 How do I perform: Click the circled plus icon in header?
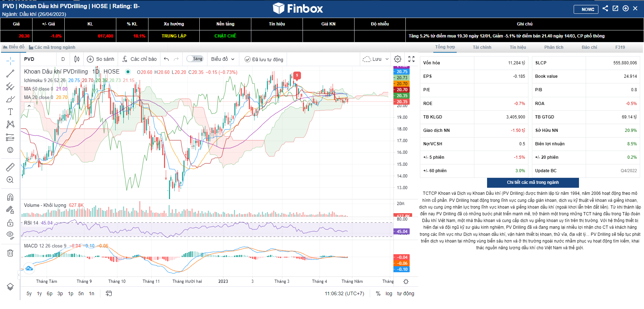(x=626, y=8)
